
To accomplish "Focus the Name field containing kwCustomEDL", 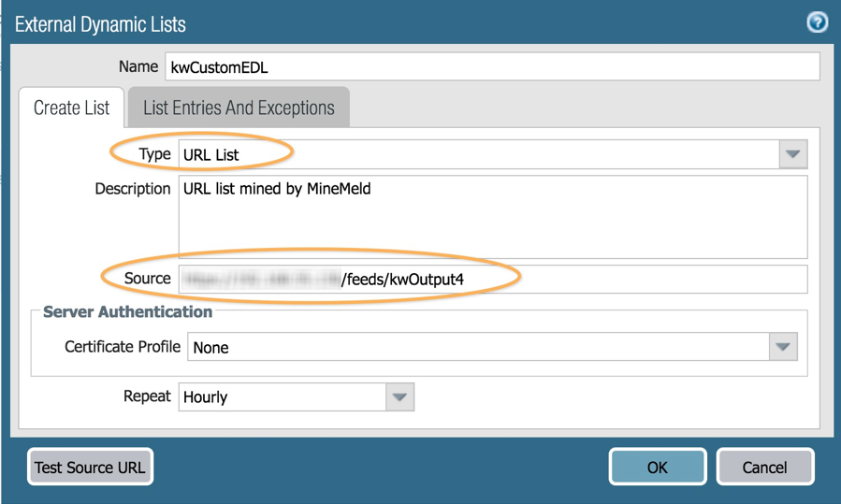I will 492,66.
